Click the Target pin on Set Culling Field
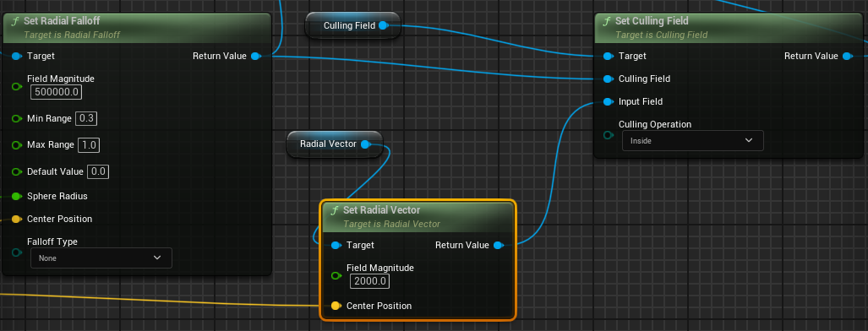Screen dimensions: 868x331 point(609,56)
